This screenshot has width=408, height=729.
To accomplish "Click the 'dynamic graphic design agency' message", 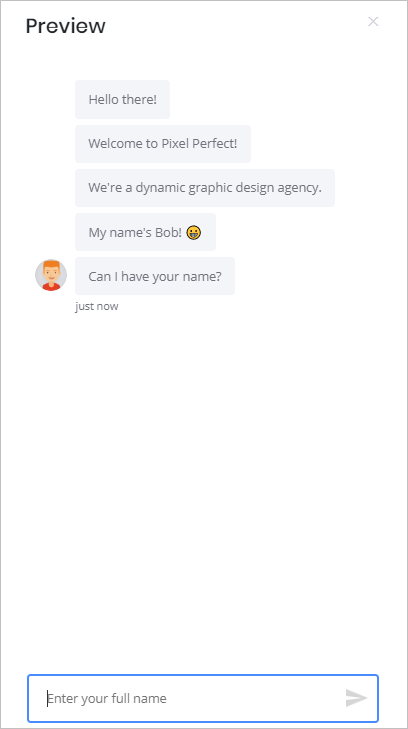I will (205, 188).
